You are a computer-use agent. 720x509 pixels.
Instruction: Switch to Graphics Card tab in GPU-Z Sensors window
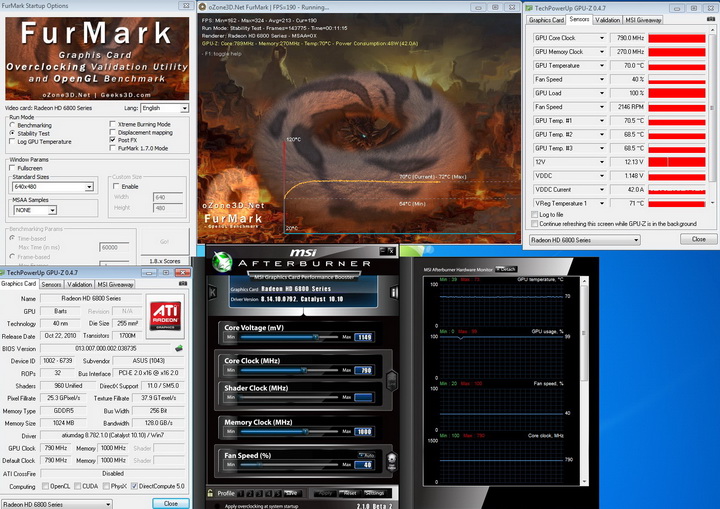coord(546,20)
